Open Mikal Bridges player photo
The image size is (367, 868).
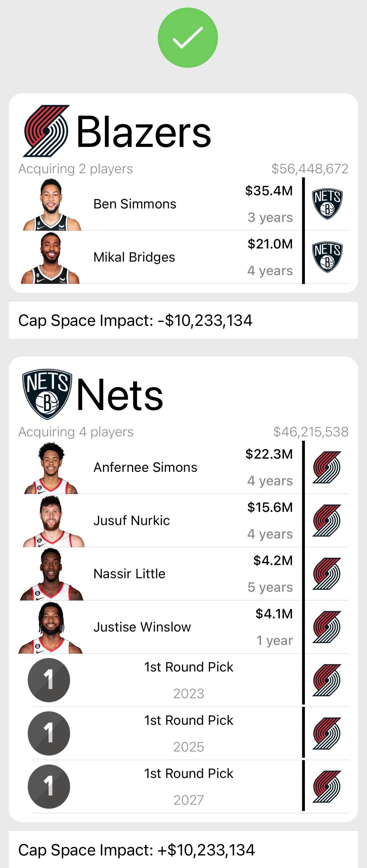pyautogui.click(x=51, y=258)
